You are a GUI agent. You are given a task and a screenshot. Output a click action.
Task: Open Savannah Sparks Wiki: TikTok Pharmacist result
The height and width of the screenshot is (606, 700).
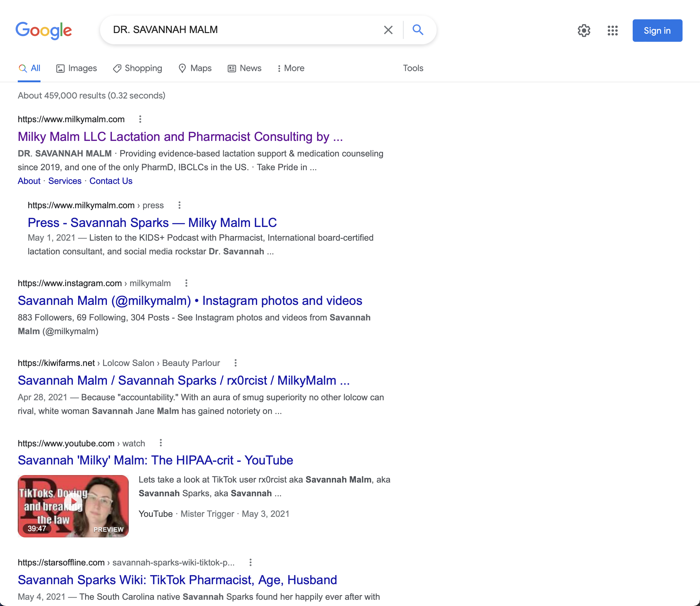(178, 580)
